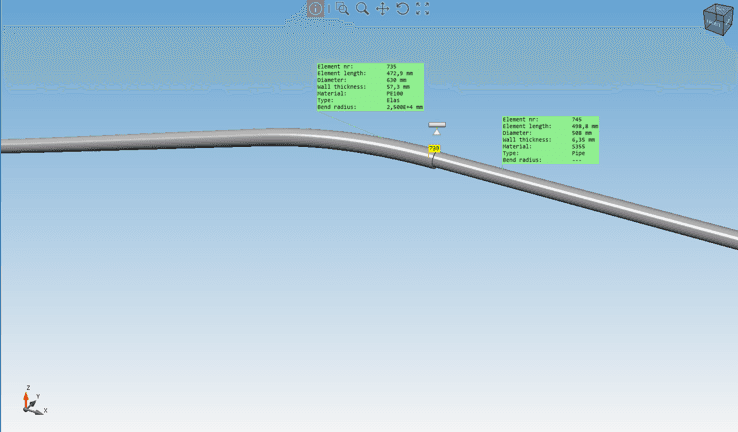The height and width of the screenshot is (432, 738).
Task: Click the Pipe type value of element 745
Action: pos(578,153)
